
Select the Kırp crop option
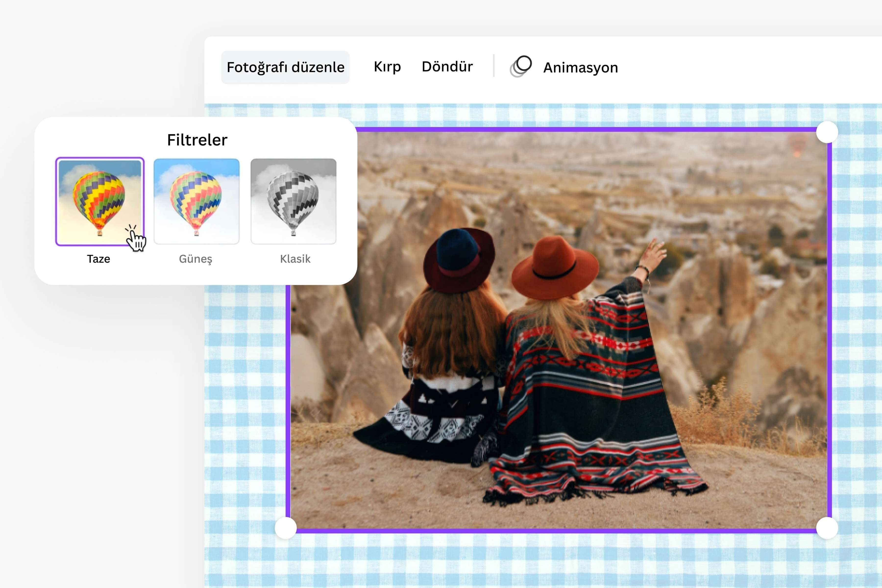tap(387, 67)
